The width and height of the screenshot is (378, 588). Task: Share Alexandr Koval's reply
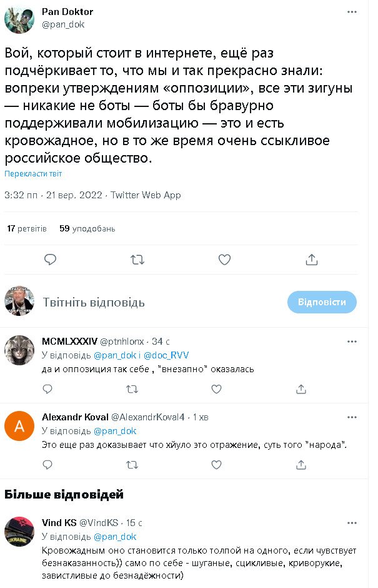301,465
